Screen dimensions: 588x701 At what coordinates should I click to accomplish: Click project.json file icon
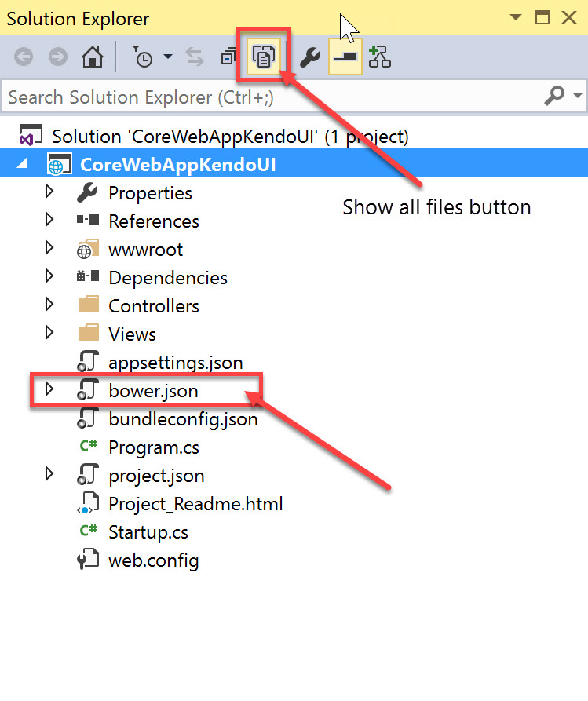(x=88, y=474)
